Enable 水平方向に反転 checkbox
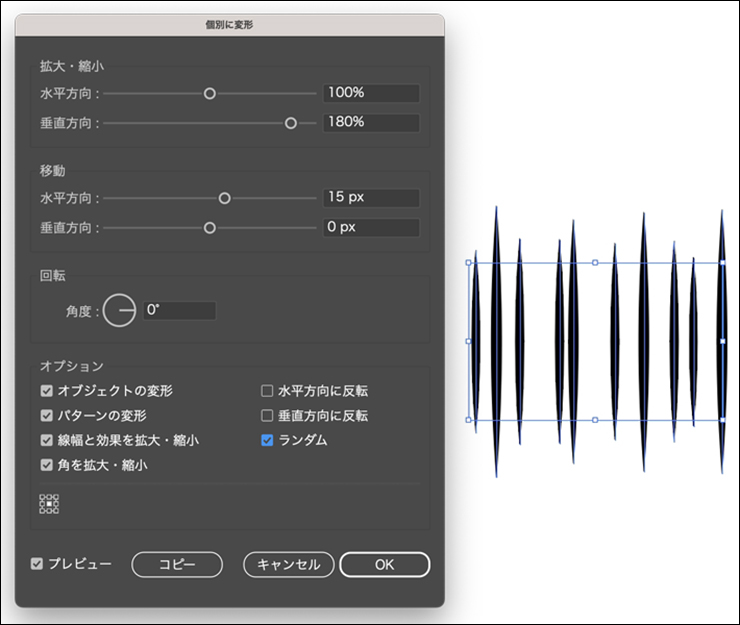The width and height of the screenshot is (740, 625). 267,390
